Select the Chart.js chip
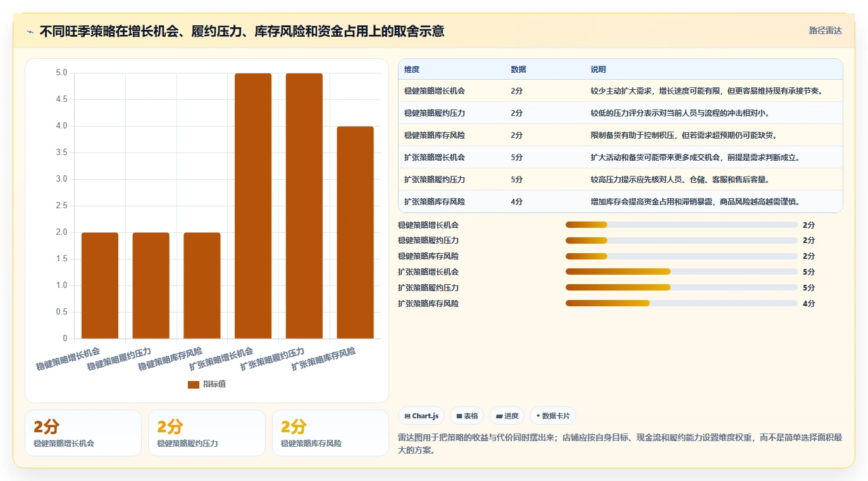This screenshot has height=481, width=868. click(421, 416)
